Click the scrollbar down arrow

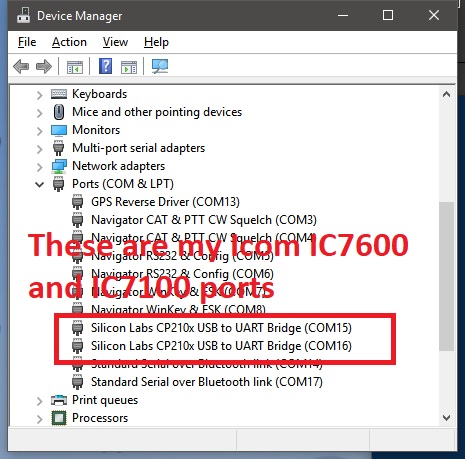point(446,417)
